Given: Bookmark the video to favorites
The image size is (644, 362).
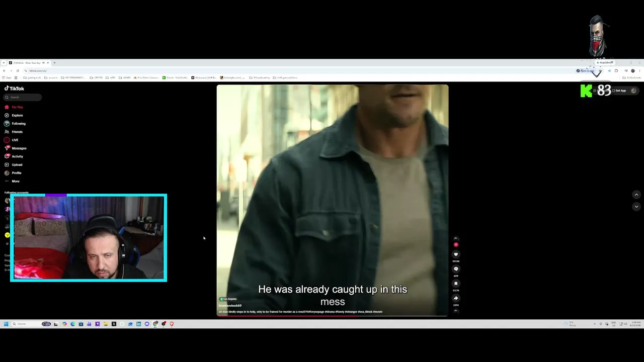Looking at the screenshot, I should 456,284.
